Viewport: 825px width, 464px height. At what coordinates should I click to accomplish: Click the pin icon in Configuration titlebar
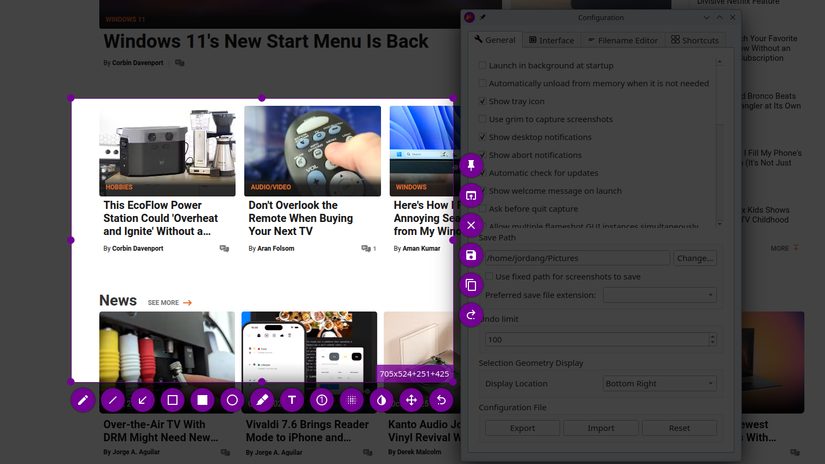(x=482, y=17)
